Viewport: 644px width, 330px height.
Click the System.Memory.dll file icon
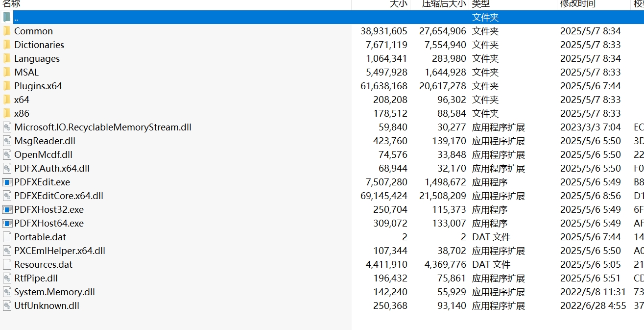(x=6, y=292)
